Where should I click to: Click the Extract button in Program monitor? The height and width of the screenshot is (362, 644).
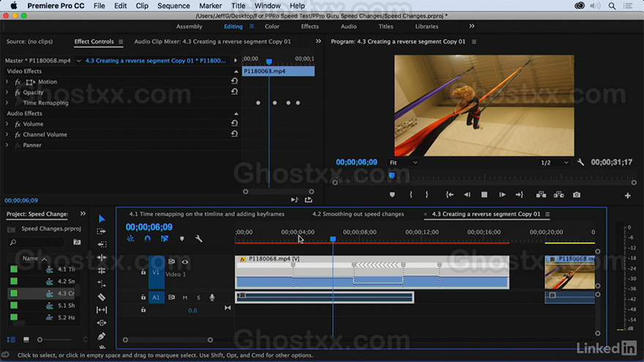click(x=558, y=195)
